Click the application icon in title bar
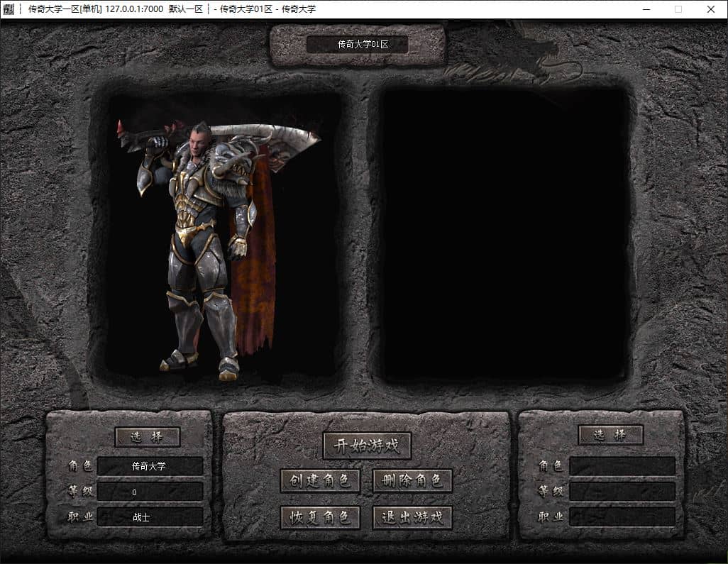 9,9
